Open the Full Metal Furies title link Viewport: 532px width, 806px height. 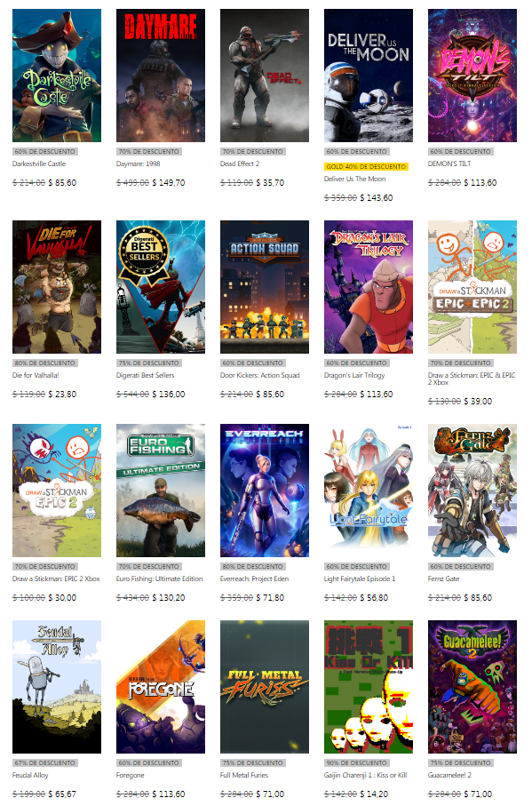pyautogui.click(x=244, y=775)
